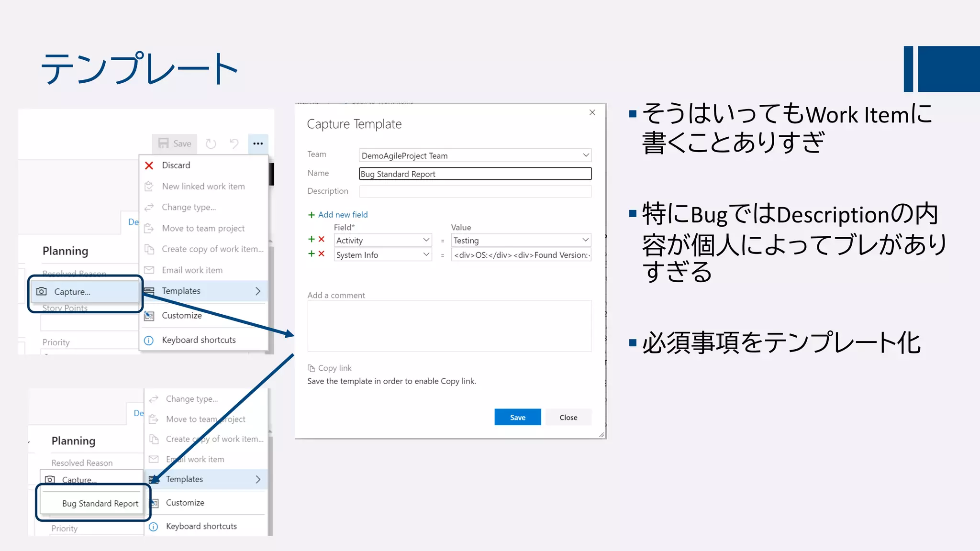Click the copy icon of lower Create copy
The image size is (980, 551).
coord(154,439)
